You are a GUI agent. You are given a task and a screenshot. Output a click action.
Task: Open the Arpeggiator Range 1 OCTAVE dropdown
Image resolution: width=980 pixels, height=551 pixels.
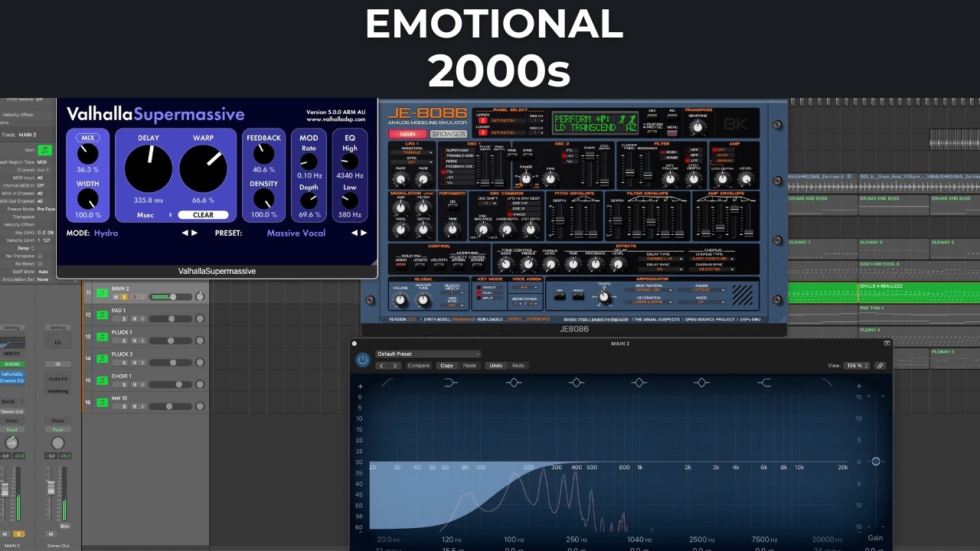[x=701, y=290]
